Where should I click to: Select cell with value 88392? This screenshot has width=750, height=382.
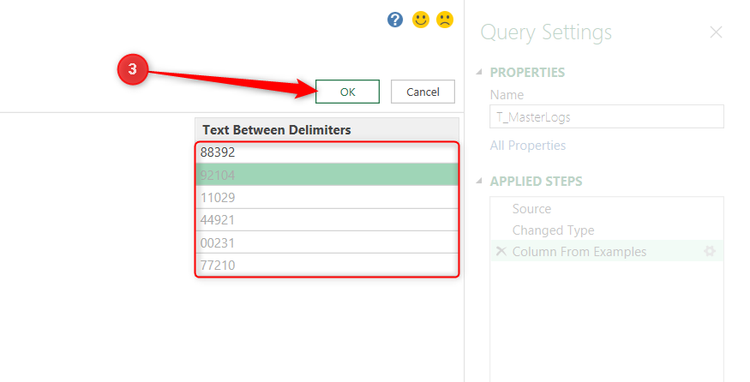click(x=327, y=152)
